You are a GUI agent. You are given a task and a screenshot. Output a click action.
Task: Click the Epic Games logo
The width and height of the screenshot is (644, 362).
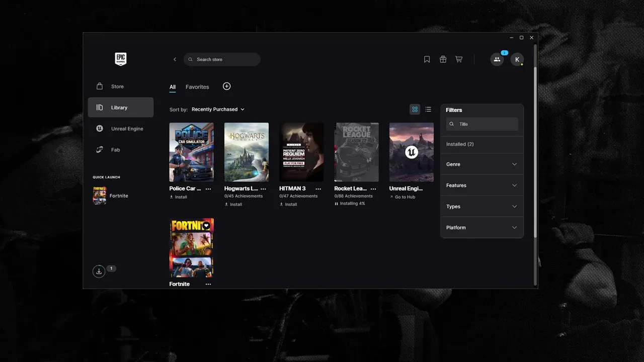(x=120, y=59)
